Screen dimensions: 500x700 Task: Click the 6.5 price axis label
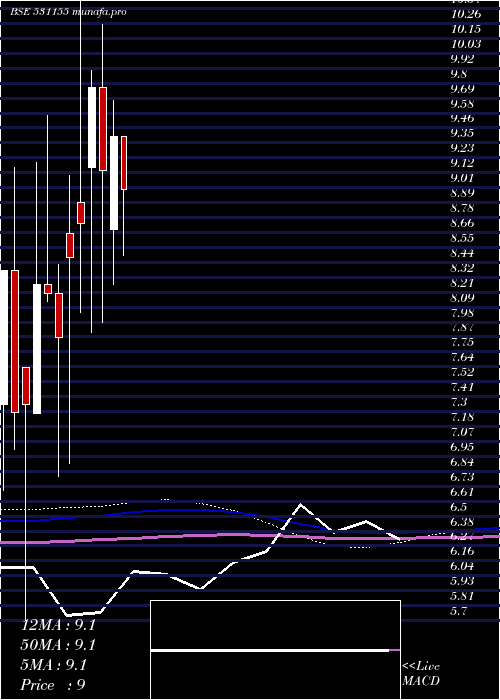[461, 506]
